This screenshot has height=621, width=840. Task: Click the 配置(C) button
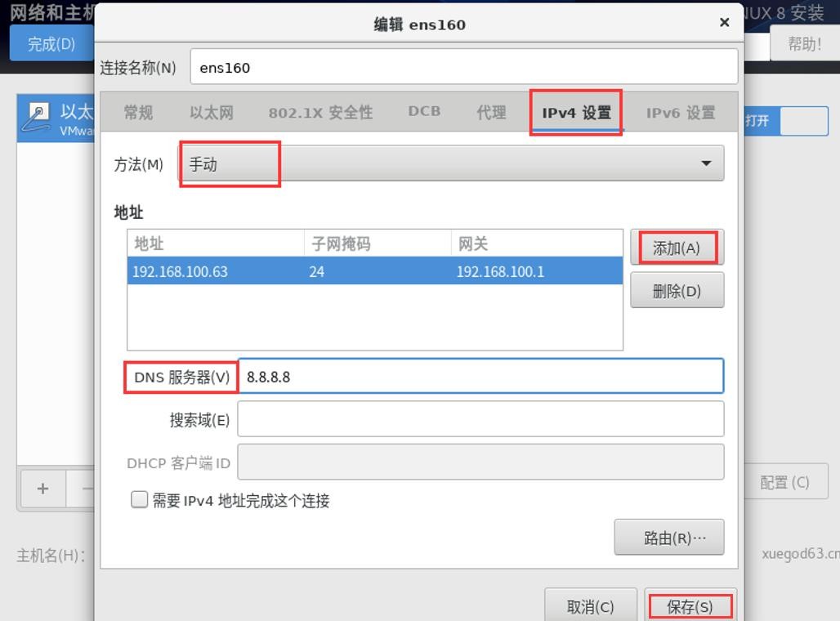coord(786,482)
